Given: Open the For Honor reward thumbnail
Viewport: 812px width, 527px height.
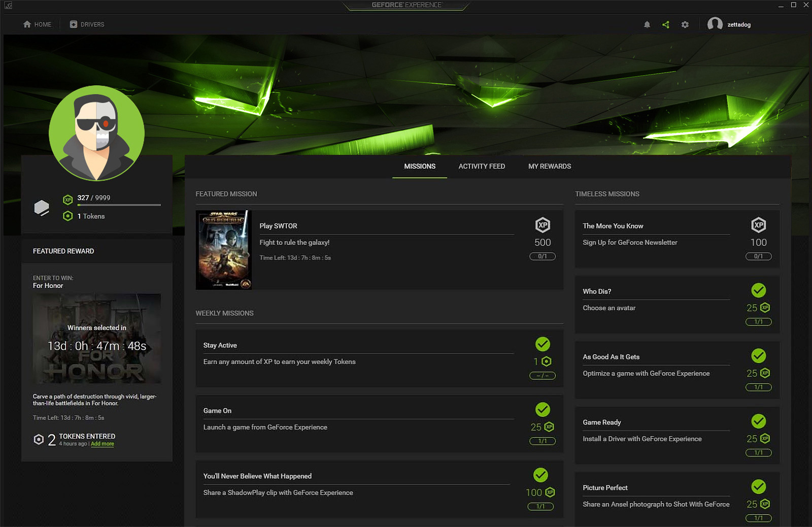Looking at the screenshot, I should coord(97,339).
